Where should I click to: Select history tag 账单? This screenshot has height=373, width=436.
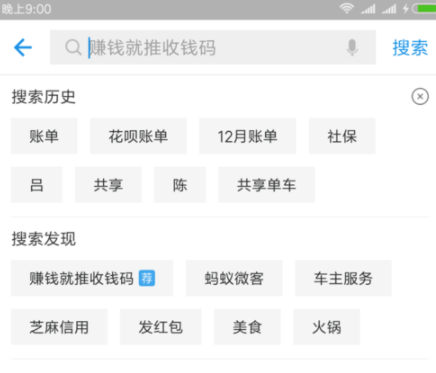tap(44, 136)
